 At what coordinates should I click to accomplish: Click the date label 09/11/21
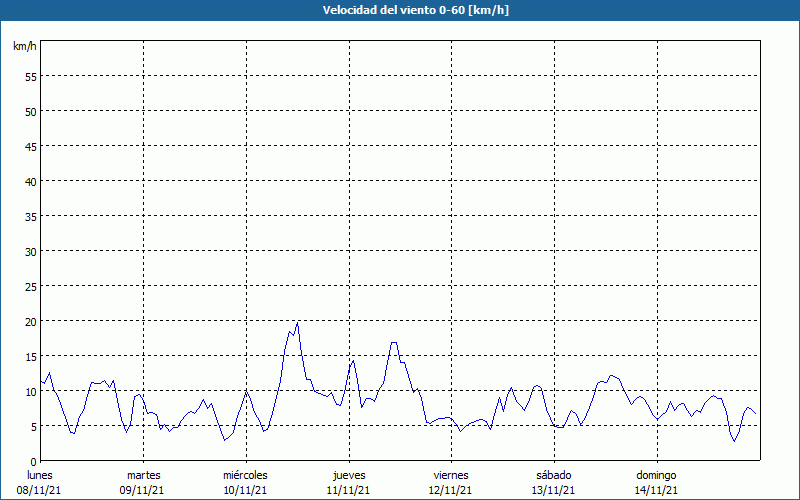[142, 490]
